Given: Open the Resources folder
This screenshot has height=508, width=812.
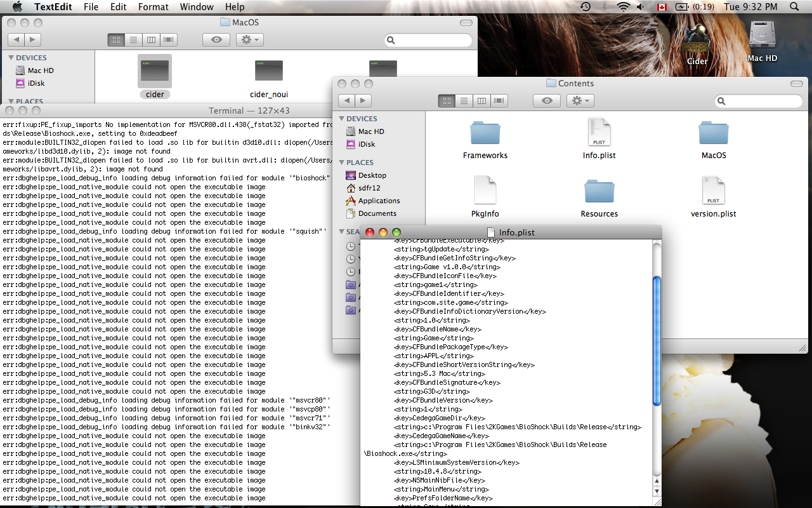Looking at the screenshot, I should pyautogui.click(x=599, y=192).
